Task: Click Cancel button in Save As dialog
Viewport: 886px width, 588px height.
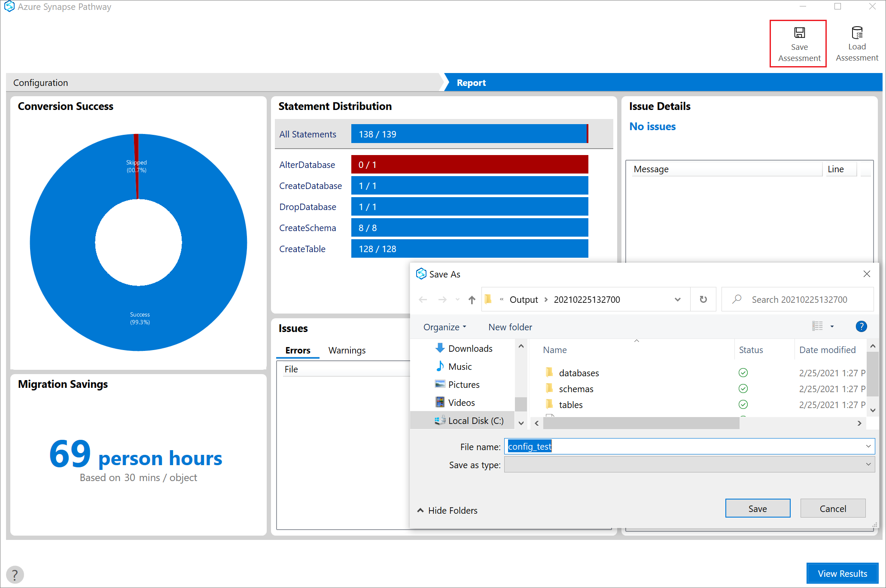Action: 834,509
